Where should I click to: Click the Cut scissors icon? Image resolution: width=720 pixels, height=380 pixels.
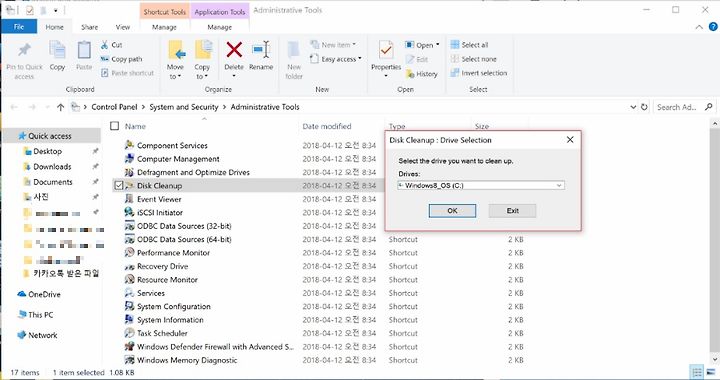click(105, 45)
